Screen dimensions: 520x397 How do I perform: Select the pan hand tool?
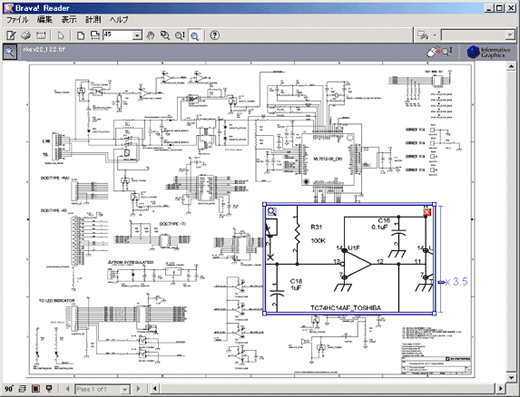pos(151,35)
